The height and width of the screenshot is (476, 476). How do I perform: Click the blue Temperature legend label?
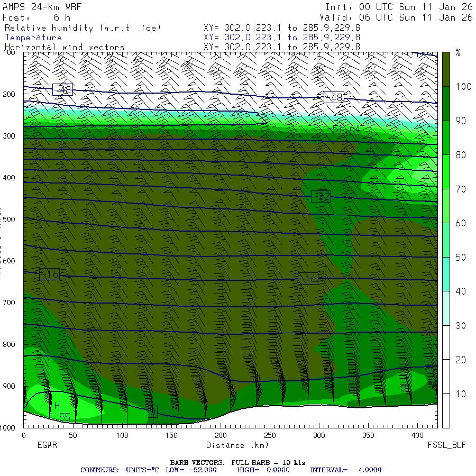tap(33, 38)
